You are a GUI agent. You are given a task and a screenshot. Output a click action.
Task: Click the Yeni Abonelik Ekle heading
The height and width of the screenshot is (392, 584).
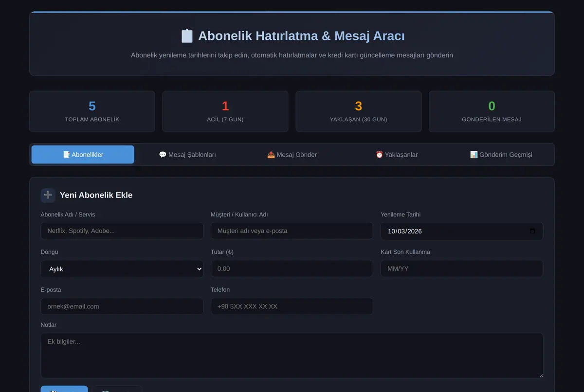(96, 195)
